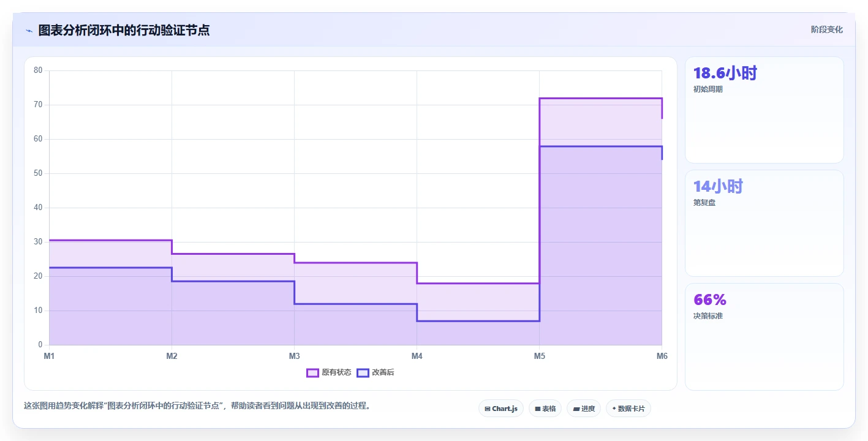The width and height of the screenshot is (868, 441).
Task: Click the chart title 图表分析闭环中的行动验证节点
Action: (x=124, y=30)
